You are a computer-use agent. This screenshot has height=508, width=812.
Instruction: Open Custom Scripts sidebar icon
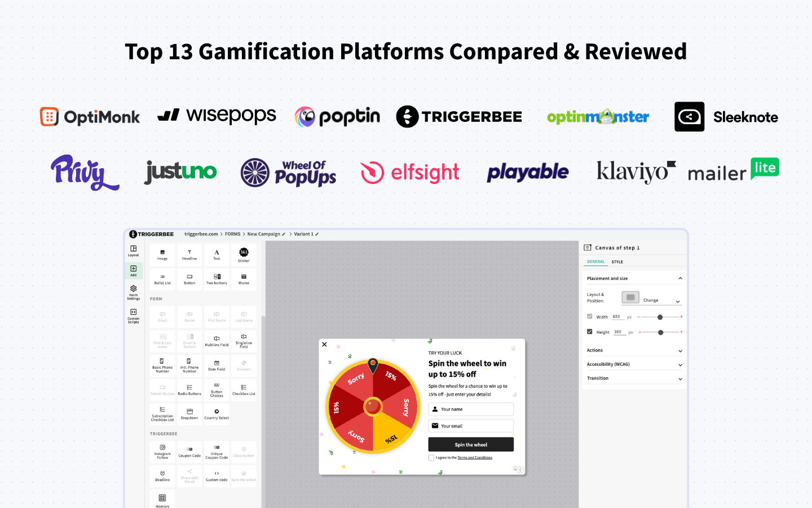pyautogui.click(x=134, y=316)
